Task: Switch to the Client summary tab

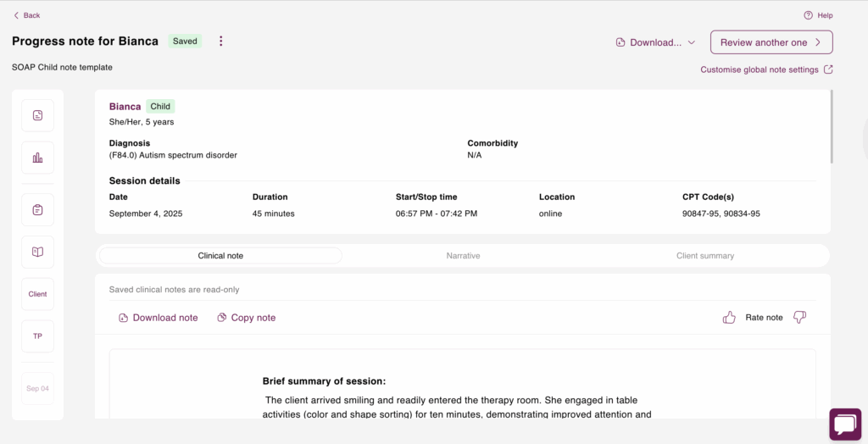Action: click(x=705, y=256)
